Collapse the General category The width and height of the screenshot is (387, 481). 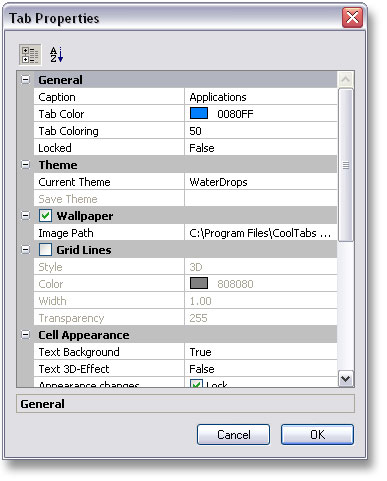click(x=25, y=80)
